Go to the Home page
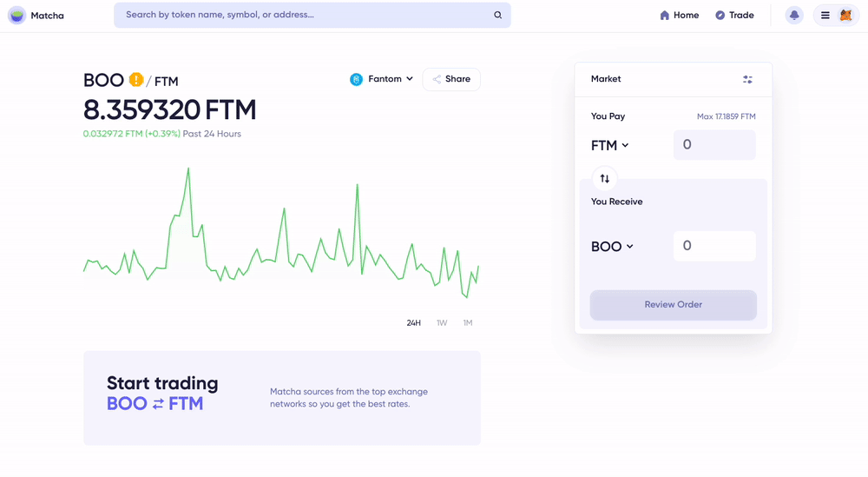This screenshot has width=868, height=477. pyautogui.click(x=680, y=15)
